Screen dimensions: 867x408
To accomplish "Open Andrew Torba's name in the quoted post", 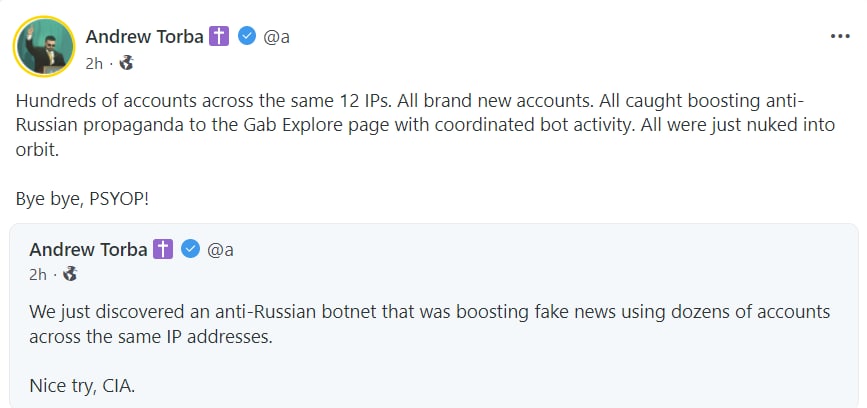I will [x=88, y=249].
